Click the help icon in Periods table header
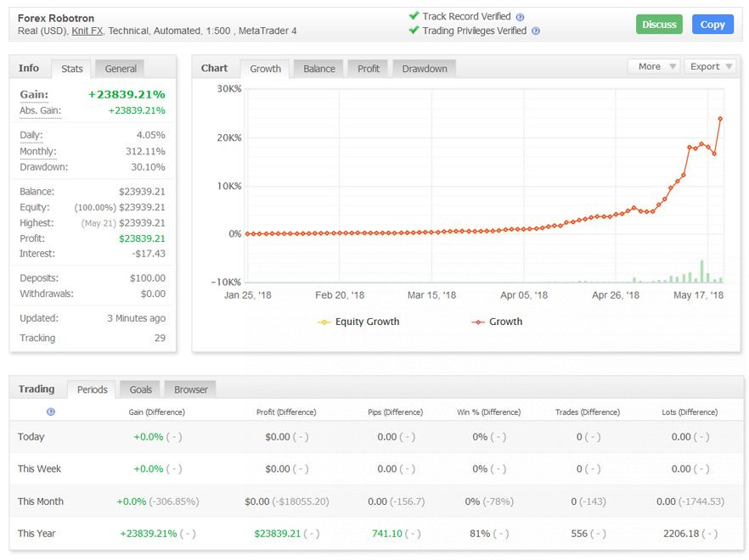The width and height of the screenshot is (749, 560). click(x=51, y=412)
